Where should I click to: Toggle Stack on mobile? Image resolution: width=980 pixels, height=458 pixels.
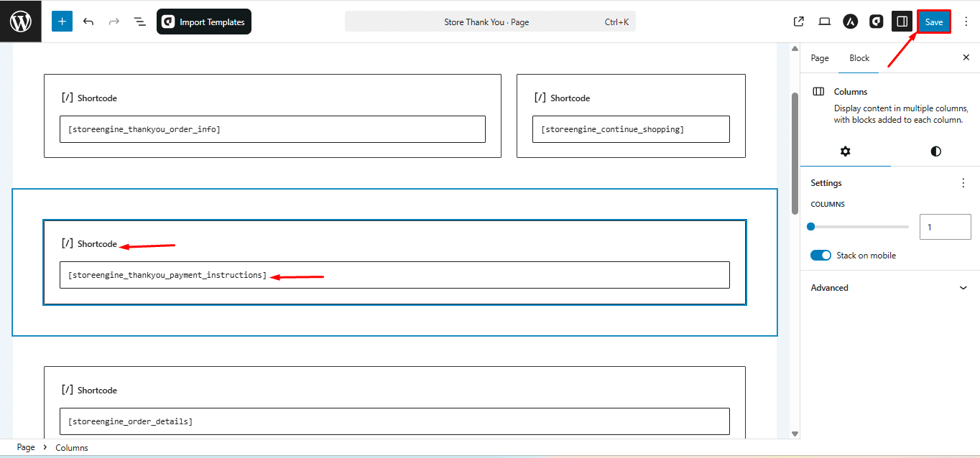(x=820, y=255)
